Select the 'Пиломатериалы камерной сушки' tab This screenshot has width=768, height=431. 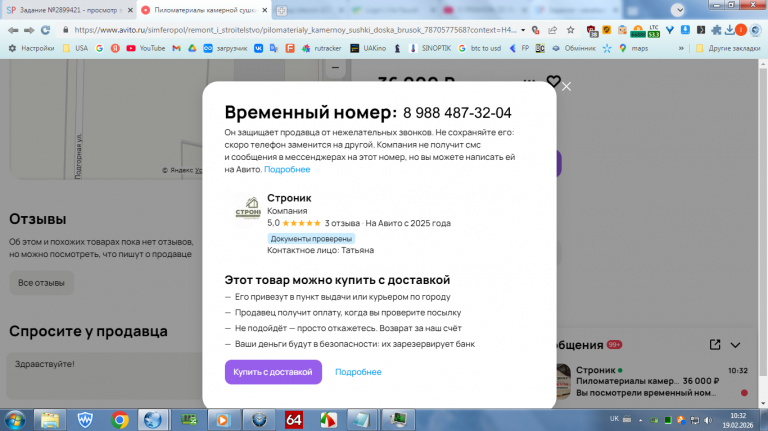tap(205, 10)
